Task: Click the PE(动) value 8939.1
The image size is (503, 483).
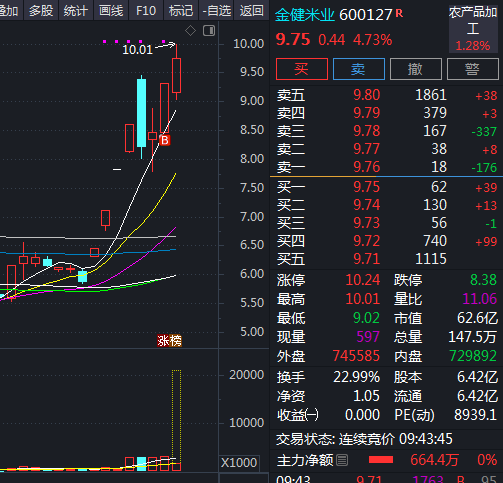Action: 475,415
